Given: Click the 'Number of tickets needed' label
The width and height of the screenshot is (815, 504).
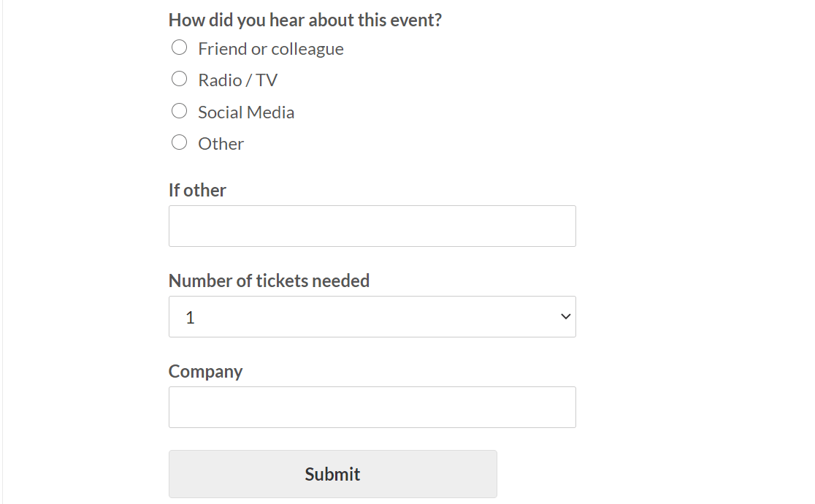Looking at the screenshot, I should tap(269, 281).
